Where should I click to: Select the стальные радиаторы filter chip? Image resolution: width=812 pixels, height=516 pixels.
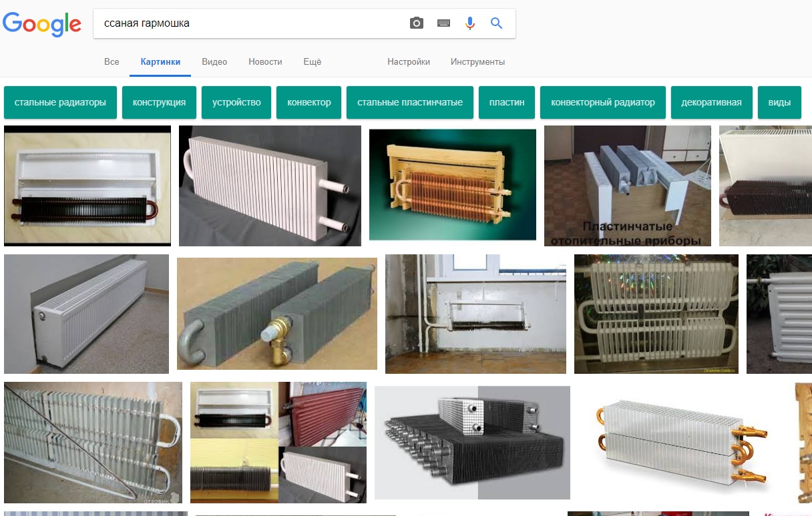click(x=60, y=103)
